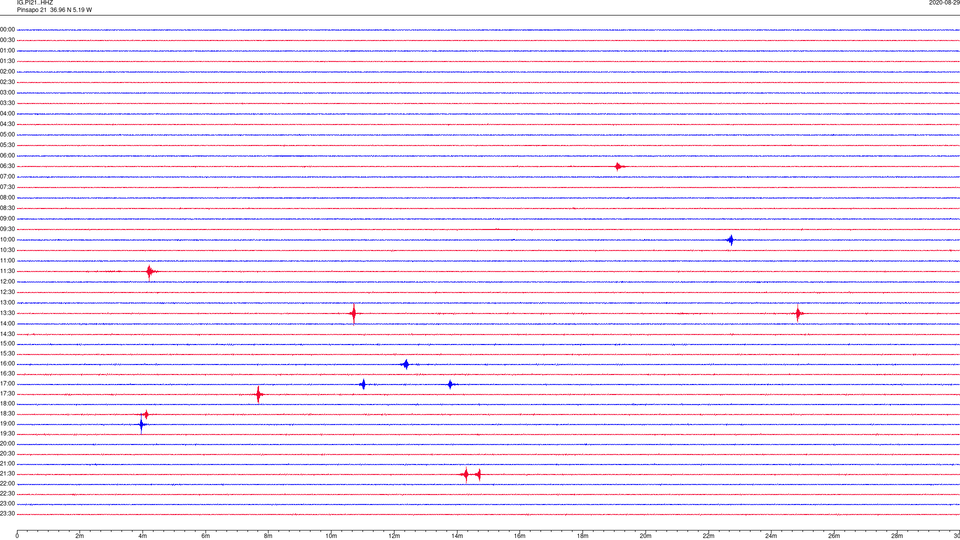Click the blue event on the 16:00 trace
The image size is (960, 540).
point(405,364)
